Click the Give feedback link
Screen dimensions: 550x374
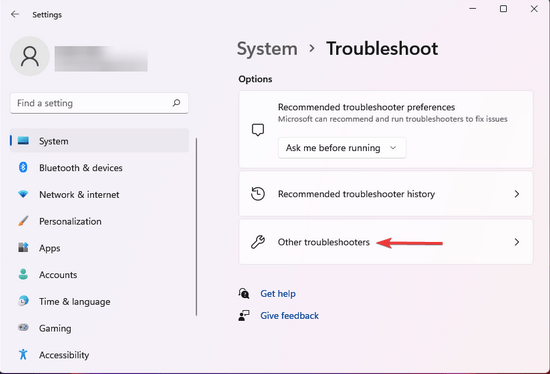289,315
